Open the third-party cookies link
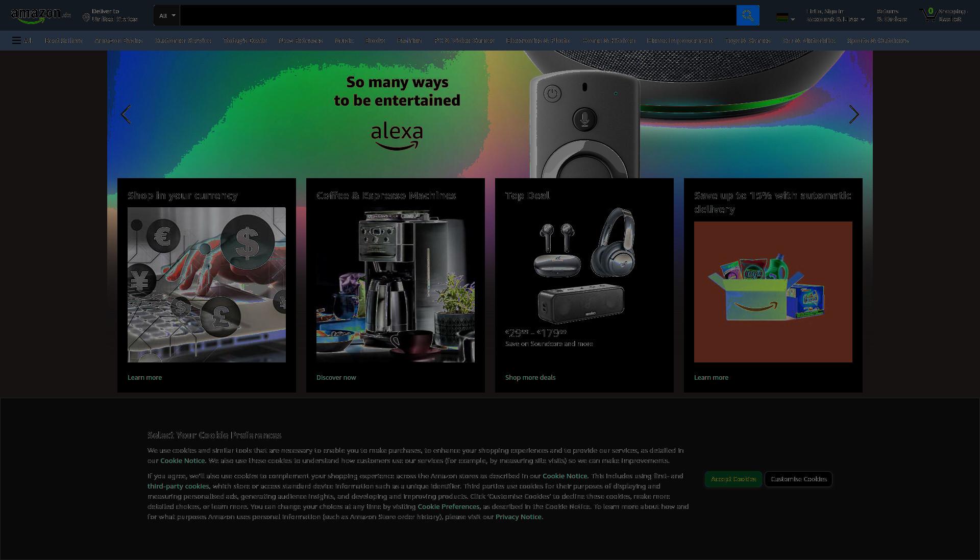 point(178,486)
